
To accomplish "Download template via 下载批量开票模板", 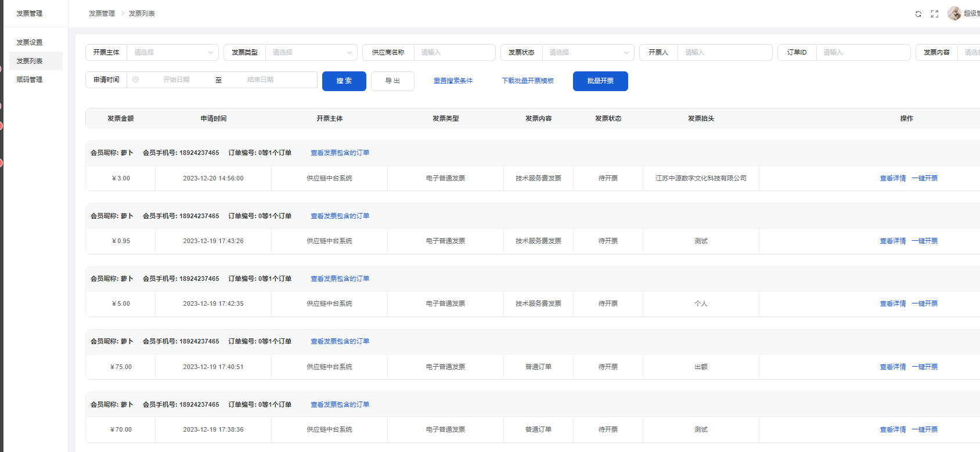I will pos(528,81).
